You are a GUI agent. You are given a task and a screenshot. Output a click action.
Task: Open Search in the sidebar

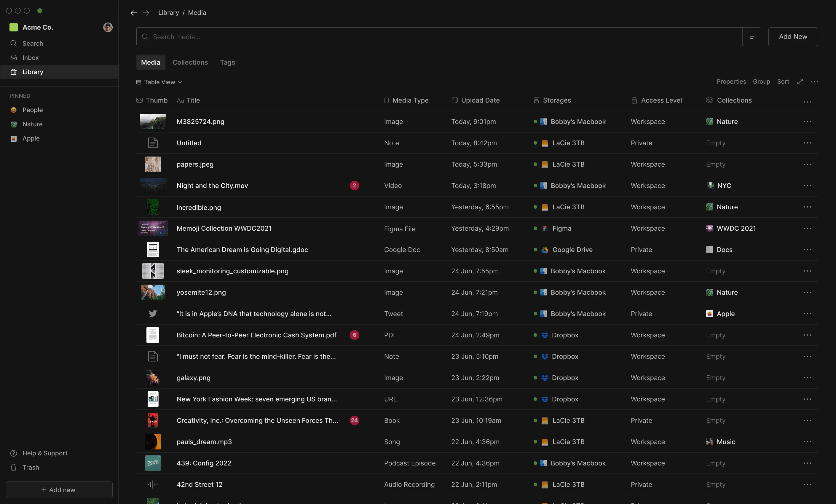59,44
